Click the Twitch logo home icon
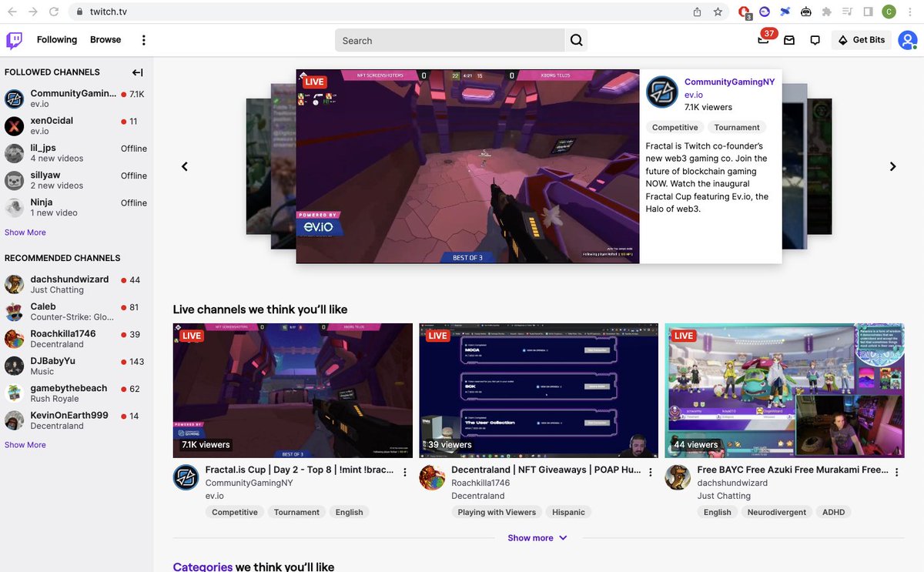Viewport: 924px width, 572px height. pyautogui.click(x=15, y=40)
